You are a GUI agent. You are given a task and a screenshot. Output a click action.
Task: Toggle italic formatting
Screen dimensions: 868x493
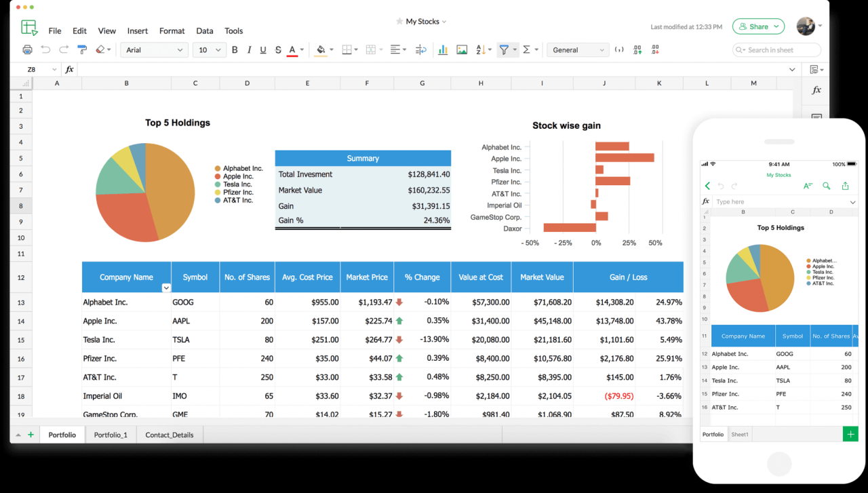pos(249,50)
